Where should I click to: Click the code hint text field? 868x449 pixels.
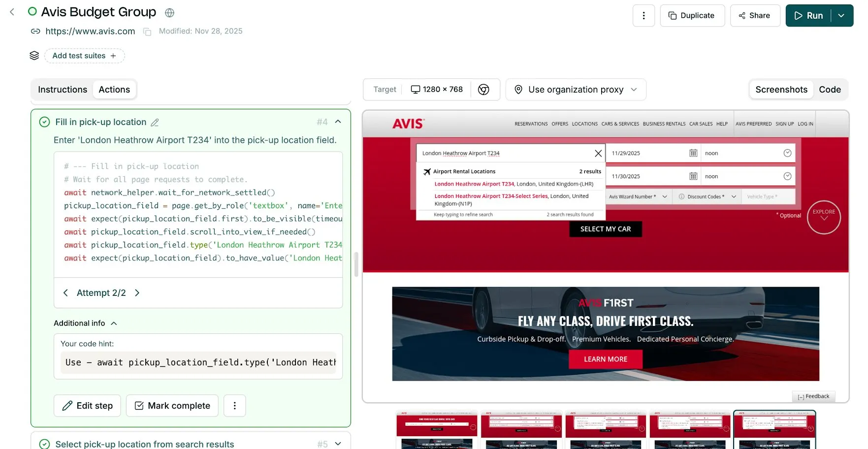[198, 362]
